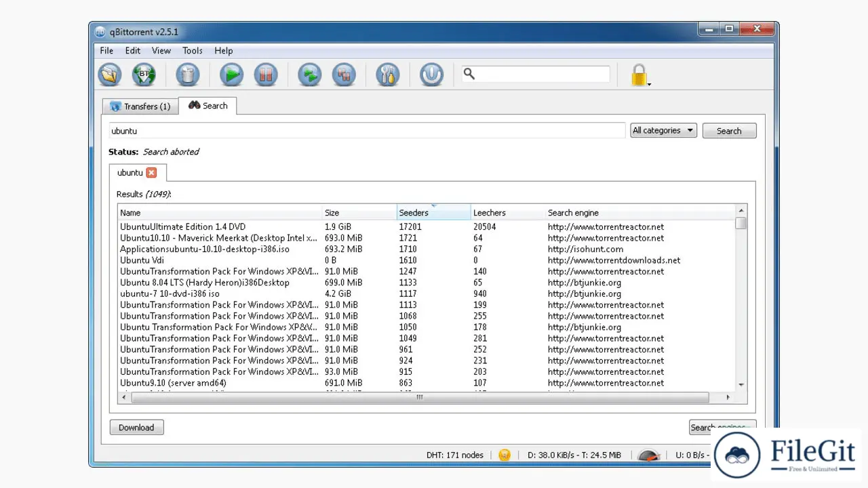The width and height of the screenshot is (868, 488).
Task: Click the connection status smiley icon
Action: [505, 455]
